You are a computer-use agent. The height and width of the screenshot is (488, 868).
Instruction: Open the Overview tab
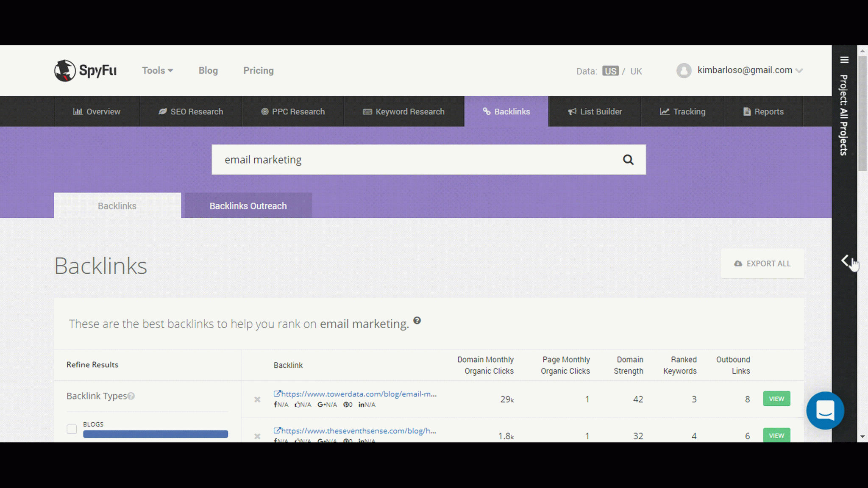coord(97,111)
